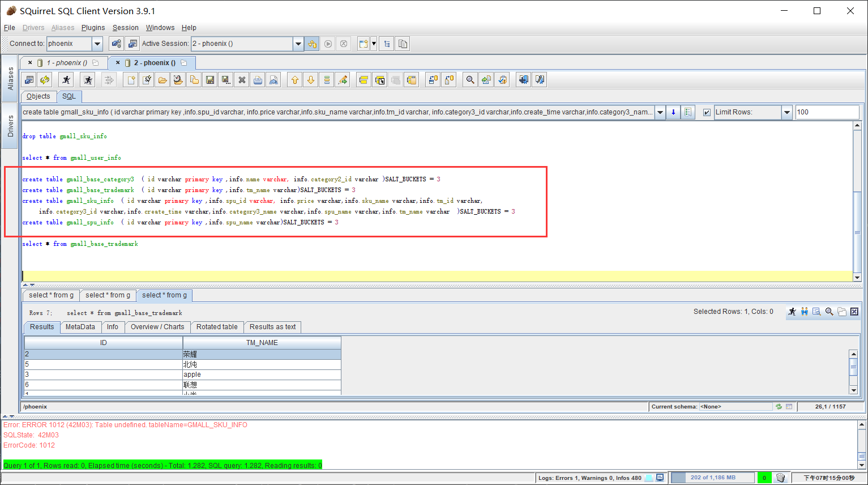Click the ID column header
This screenshot has width=868, height=485.
point(104,343)
